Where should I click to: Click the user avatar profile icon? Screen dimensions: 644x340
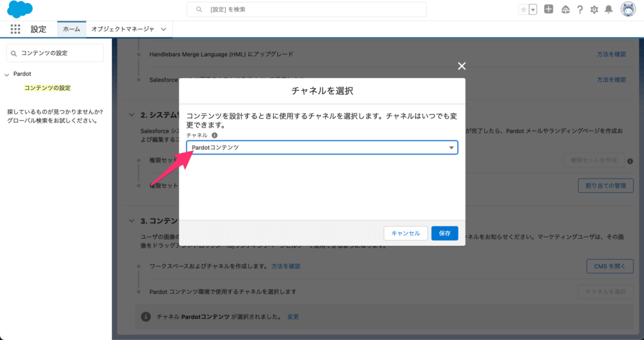[x=628, y=9]
